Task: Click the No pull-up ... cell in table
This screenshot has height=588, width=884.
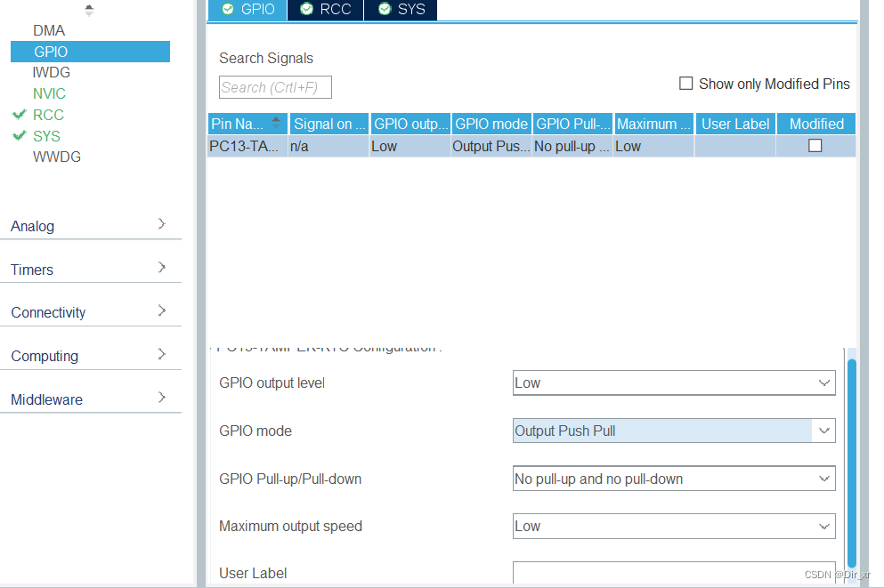Action: [x=572, y=147]
